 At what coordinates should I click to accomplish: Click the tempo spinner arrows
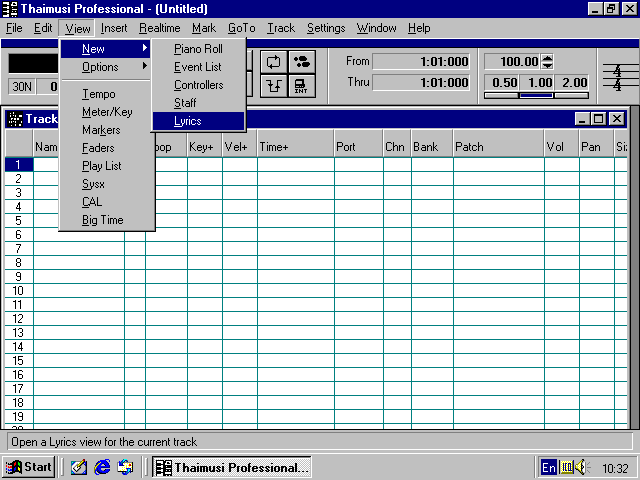[x=547, y=62]
